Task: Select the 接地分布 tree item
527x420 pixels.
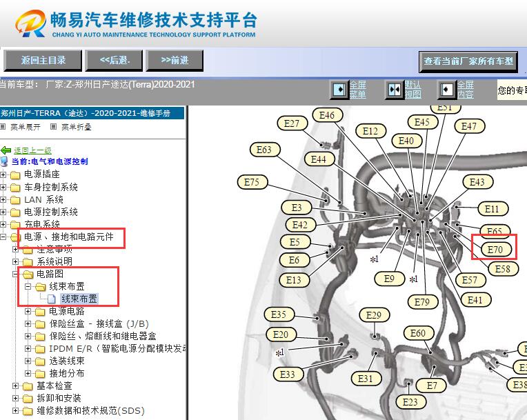Action: click(66, 373)
